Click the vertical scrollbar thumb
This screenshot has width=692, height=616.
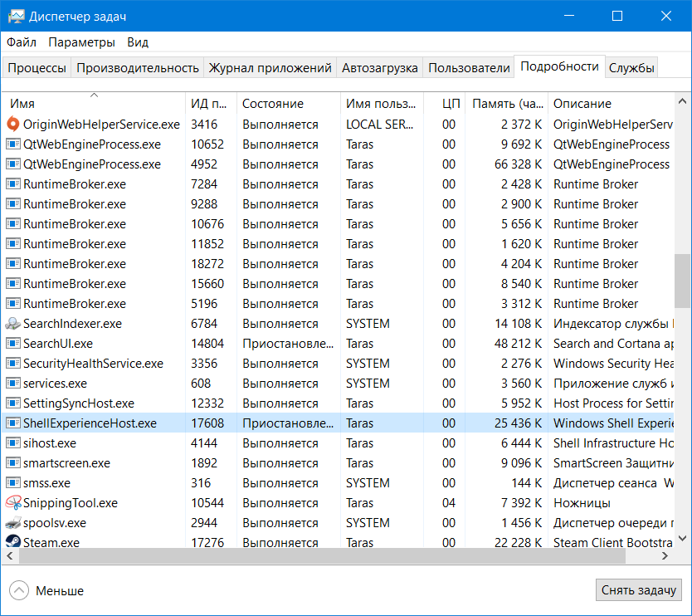pyautogui.click(x=683, y=281)
